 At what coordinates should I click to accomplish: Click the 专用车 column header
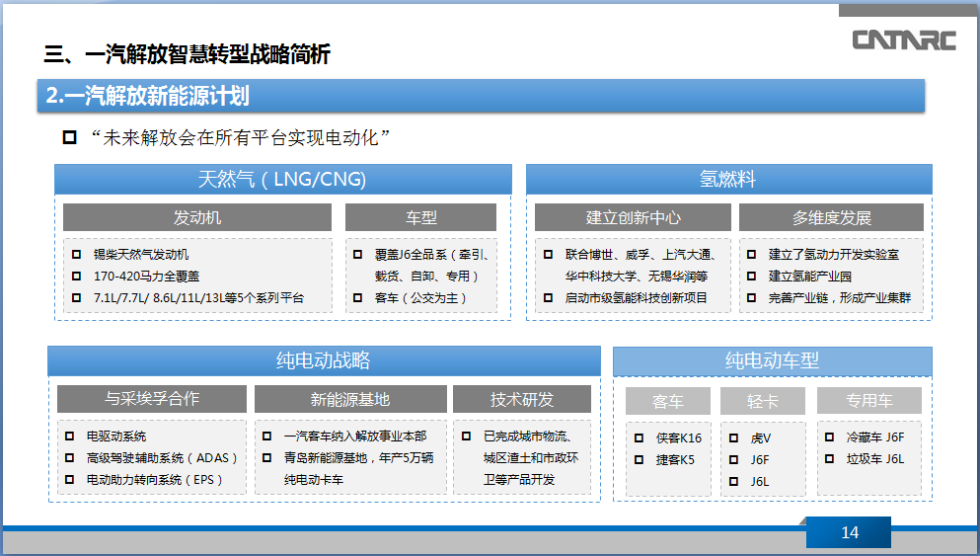[x=868, y=401]
